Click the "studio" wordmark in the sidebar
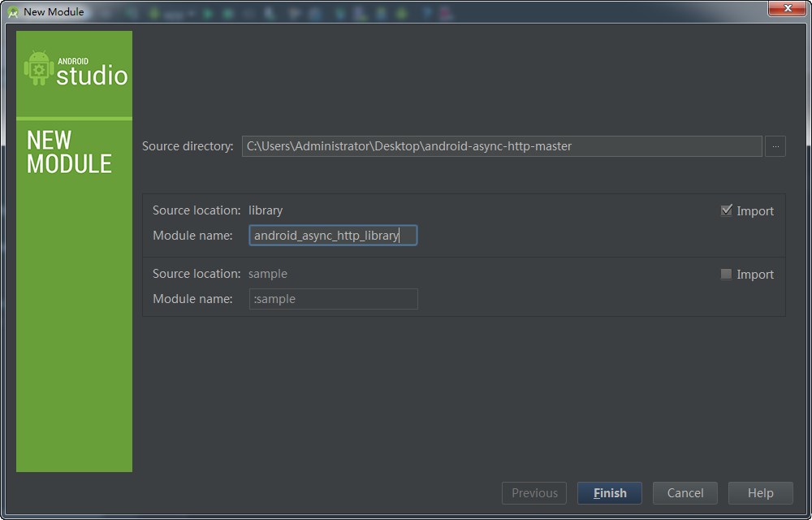Image resolution: width=812 pixels, height=520 pixels. tap(92, 76)
